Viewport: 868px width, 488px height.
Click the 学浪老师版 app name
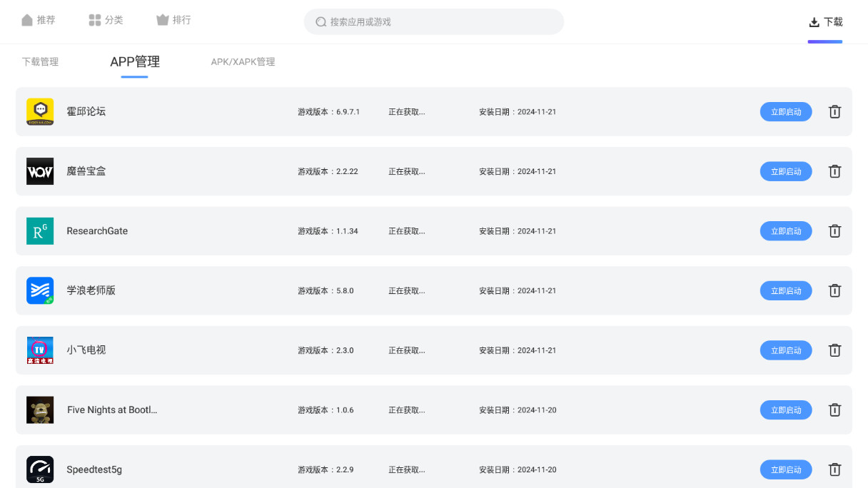pyautogui.click(x=91, y=290)
